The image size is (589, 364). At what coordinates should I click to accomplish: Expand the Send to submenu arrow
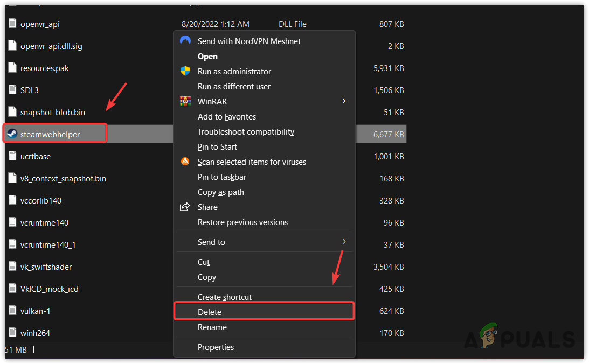click(x=344, y=242)
